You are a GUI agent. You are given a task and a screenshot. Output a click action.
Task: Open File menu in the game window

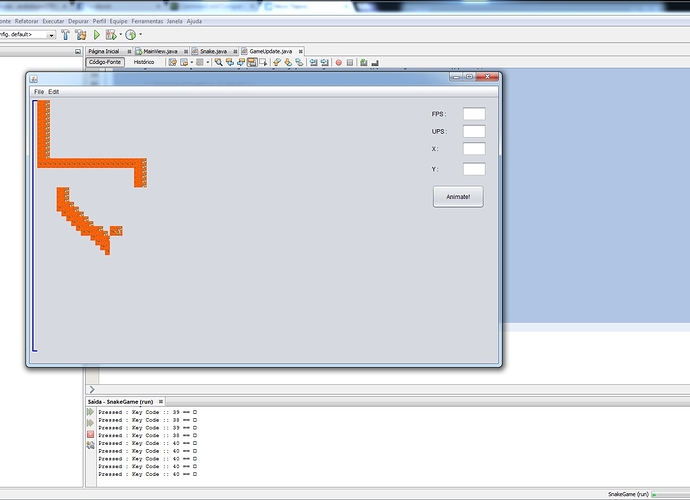click(x=39, y=92)
